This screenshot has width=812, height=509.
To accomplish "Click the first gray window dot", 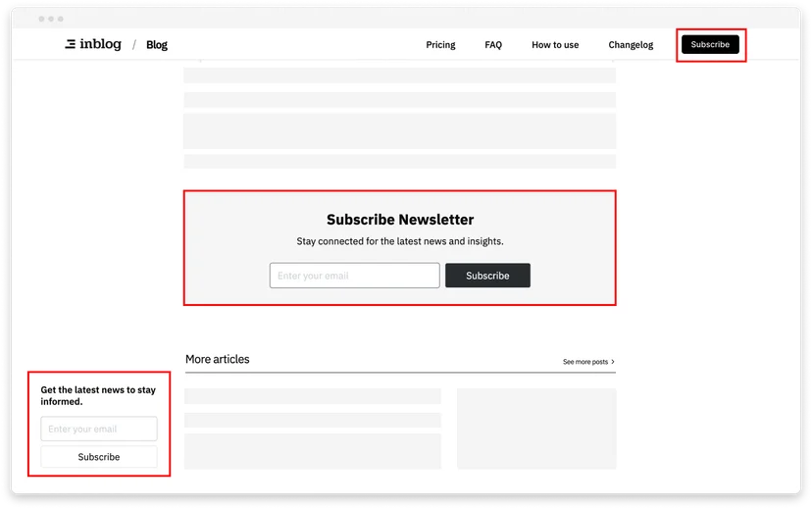I will click(x=41, y=19).
